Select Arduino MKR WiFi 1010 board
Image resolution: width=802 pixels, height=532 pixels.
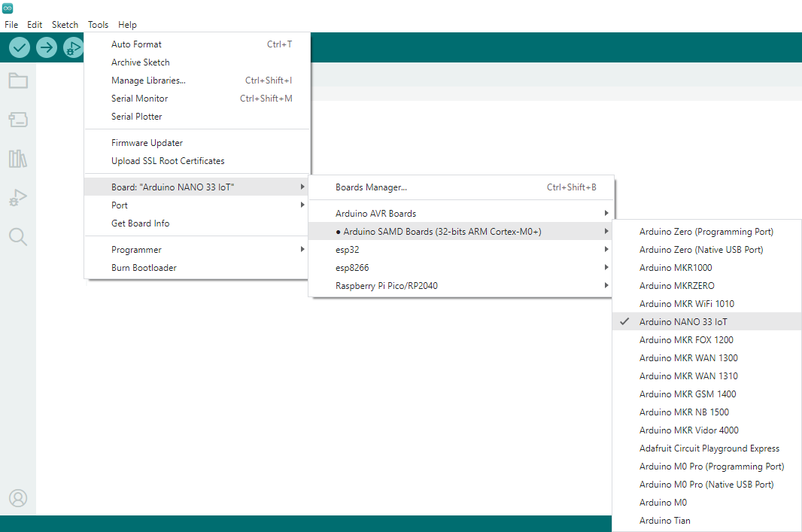pyautogui.click(x=707, y=304)
